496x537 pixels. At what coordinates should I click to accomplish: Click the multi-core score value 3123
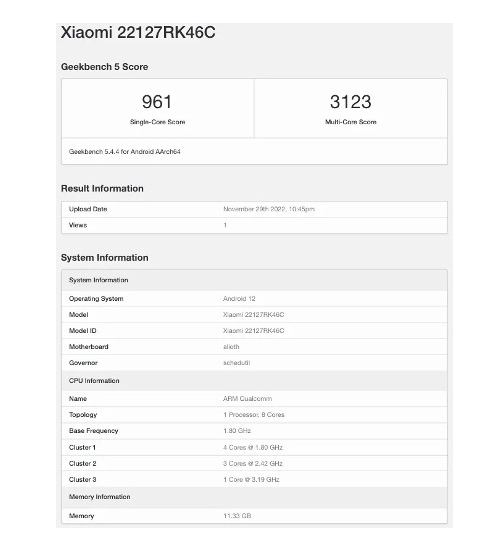pos(350,102)
